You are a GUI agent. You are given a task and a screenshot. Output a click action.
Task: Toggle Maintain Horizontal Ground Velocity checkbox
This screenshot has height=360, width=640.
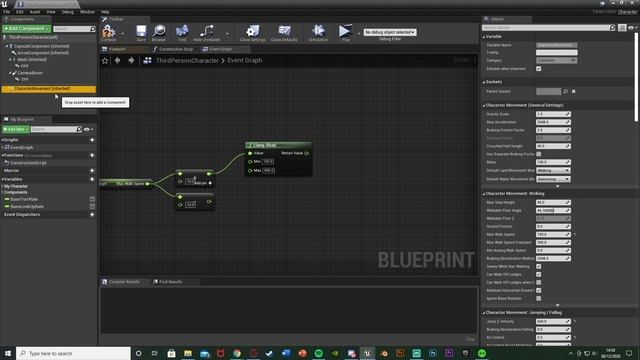(x=539, y=291)
